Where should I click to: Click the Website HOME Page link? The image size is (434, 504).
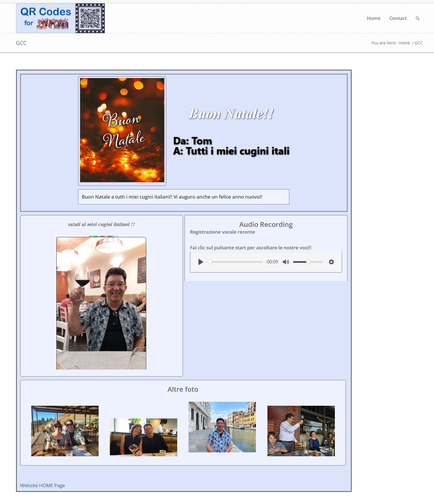[x=42, y=485]
